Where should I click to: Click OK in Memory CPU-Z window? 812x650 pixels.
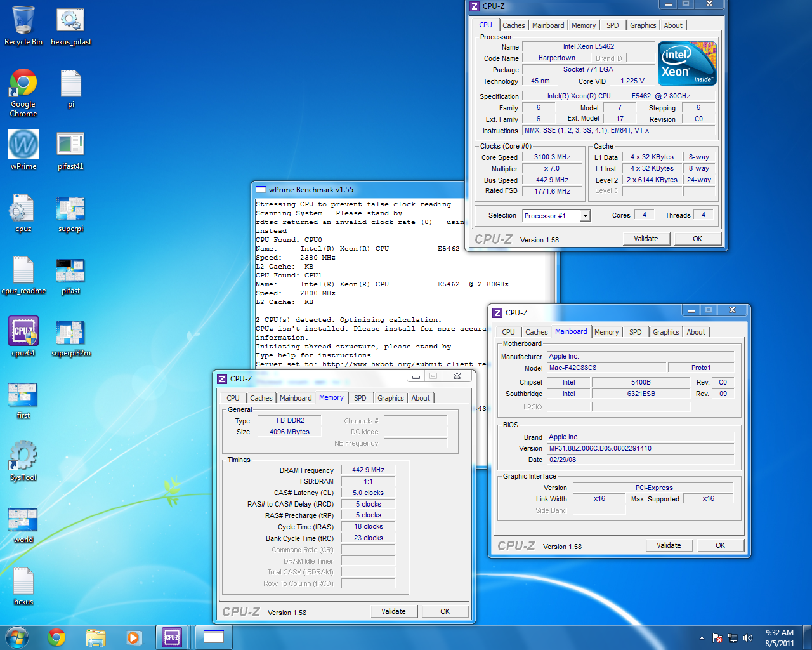pyautogui.click(x=445, y=611)
